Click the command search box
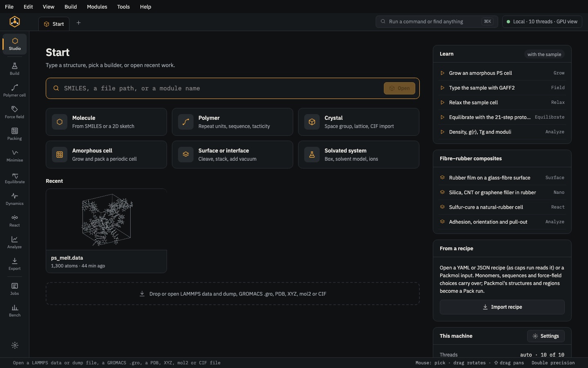Screen dimensions: 588x368 tap(437, 22)
